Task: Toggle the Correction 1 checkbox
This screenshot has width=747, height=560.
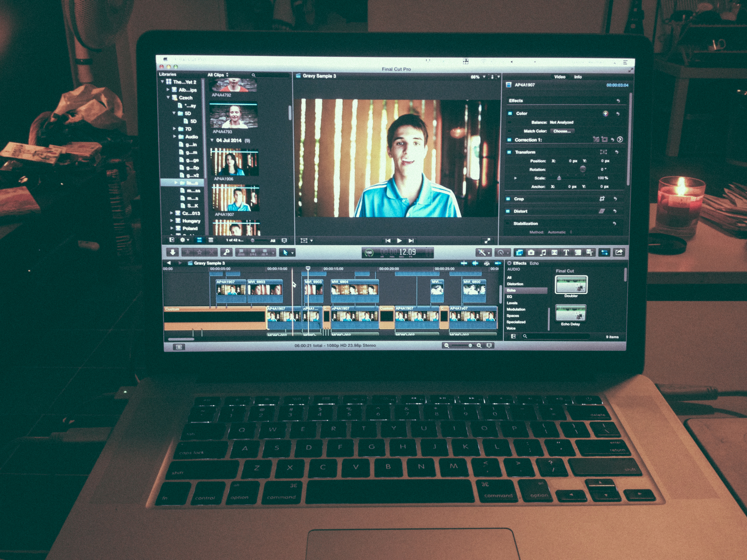Action: [509, 140]
